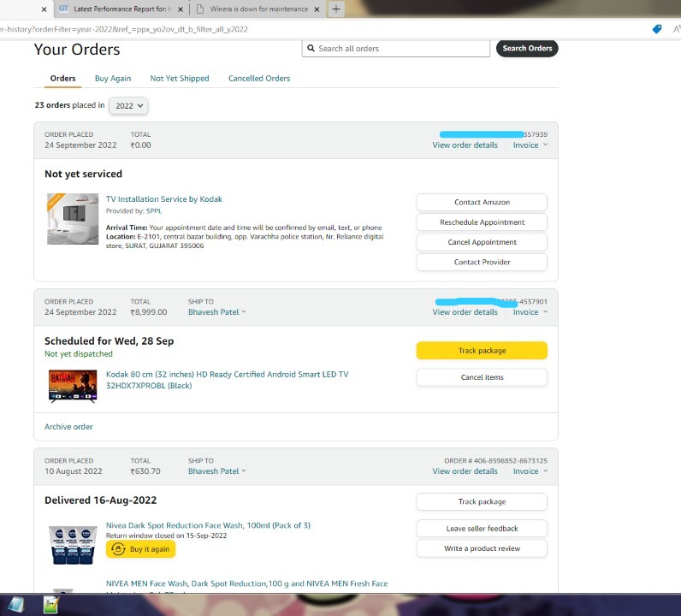View order details for TV Installation order
The image size is (681, 616).
tap(465, 145)
